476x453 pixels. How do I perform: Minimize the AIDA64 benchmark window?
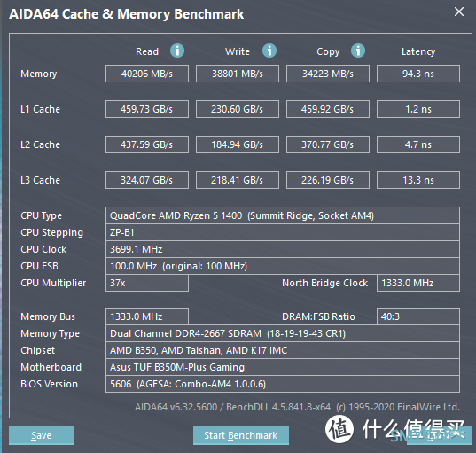[418, 12]
